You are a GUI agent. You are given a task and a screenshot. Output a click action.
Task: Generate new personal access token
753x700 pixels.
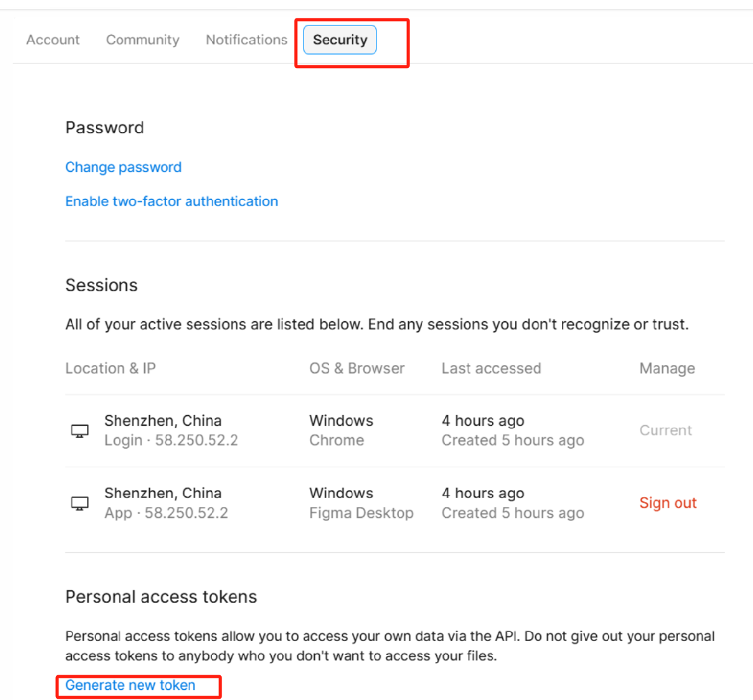[130, 685]
